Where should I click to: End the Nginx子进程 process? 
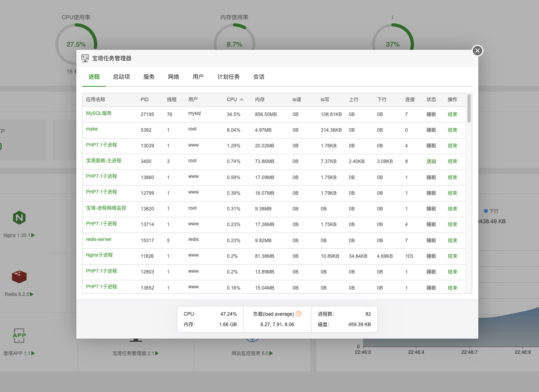453,256
